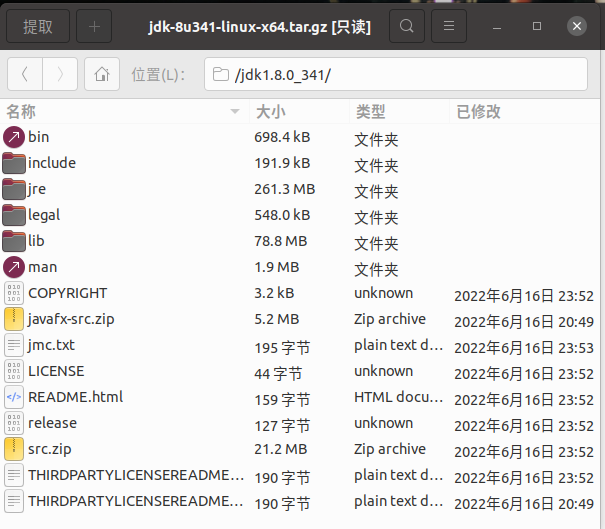Viewport: 605px width, 529px height.
Task: Click the location path field
Action: [396, 74]
